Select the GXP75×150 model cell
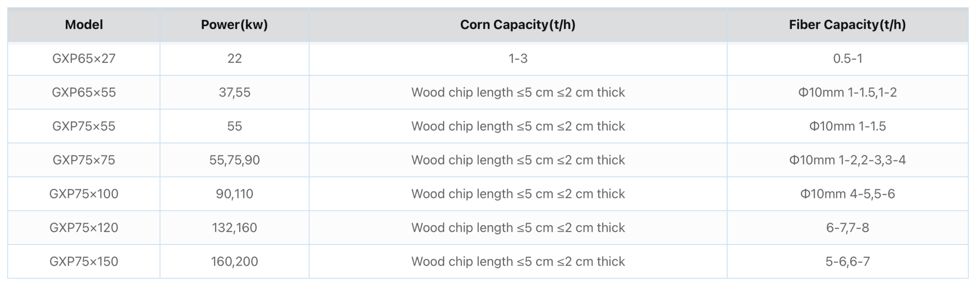 pos(84,262)
